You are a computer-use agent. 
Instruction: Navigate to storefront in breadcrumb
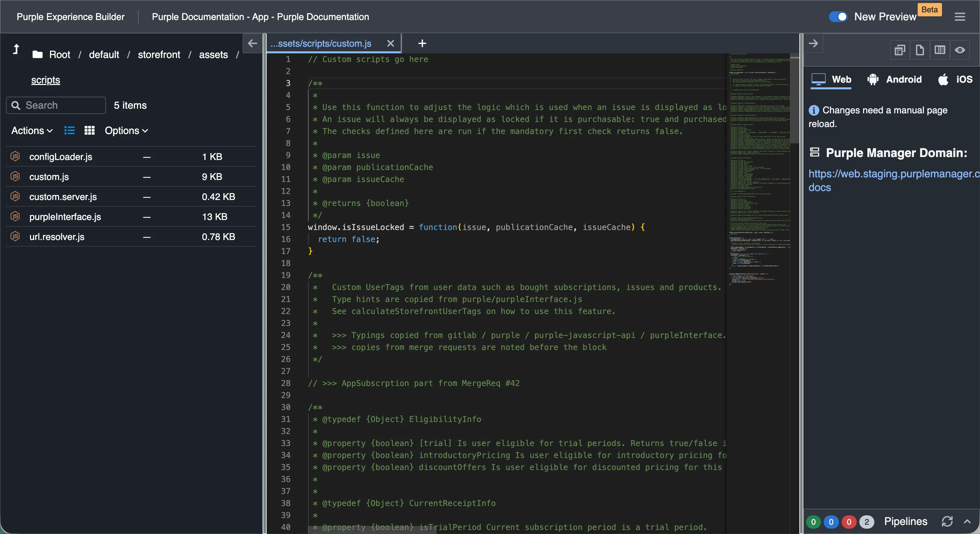(x=159, y=55)
